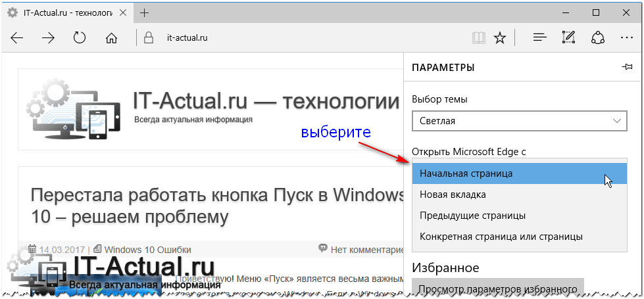Image resolution: width=644 pixels, height=299 pixels.
Task: Click Просмотр параметров избранного button
Action: pyautogui.click(x=497, y=288)
